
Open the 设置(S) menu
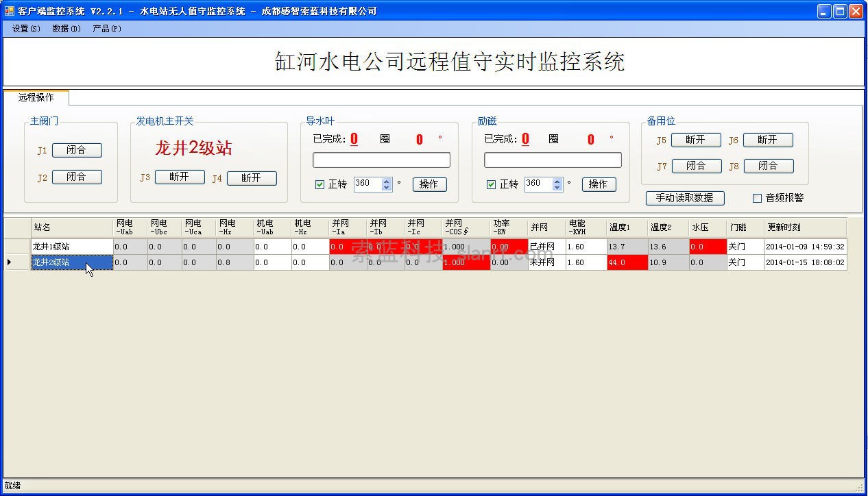click(26, 29)
